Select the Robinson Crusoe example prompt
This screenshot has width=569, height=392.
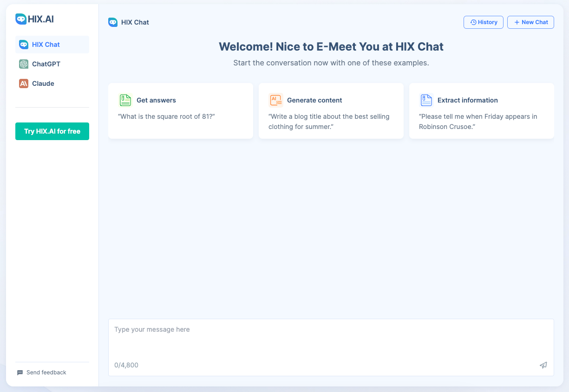click(x=481, y=110)
